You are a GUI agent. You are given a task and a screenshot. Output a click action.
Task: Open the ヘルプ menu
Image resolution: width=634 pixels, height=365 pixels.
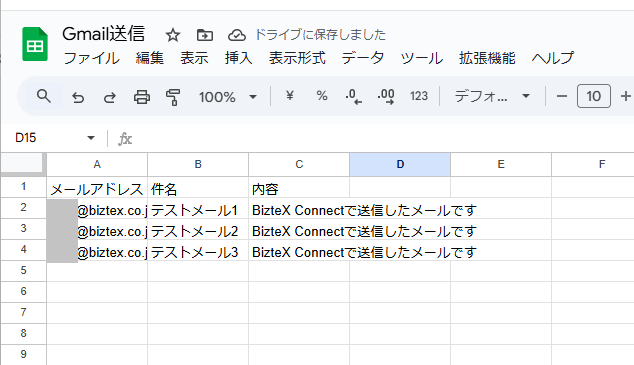[x=553, y=58]
